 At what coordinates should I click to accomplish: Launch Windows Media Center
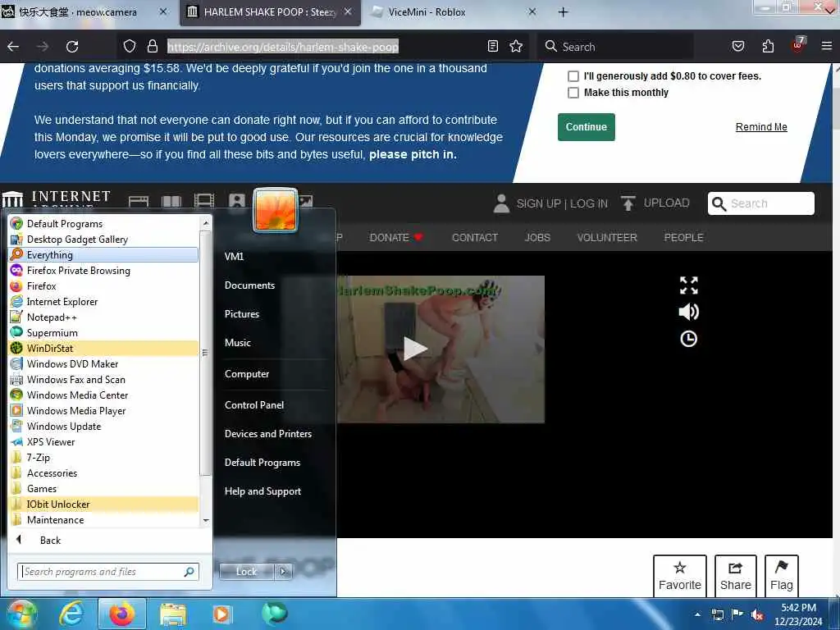point(103,395)
